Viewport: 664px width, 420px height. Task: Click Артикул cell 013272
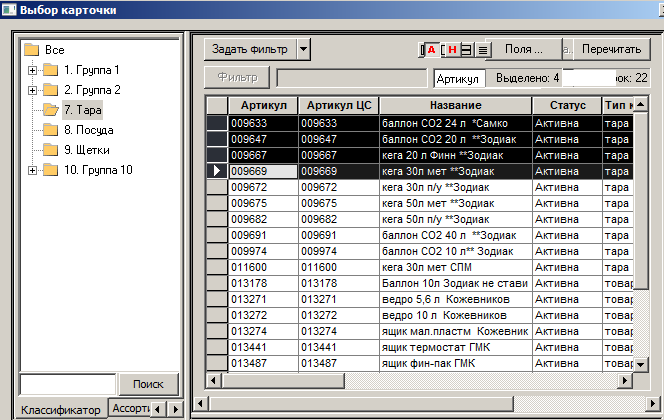[x=263, y=315]
